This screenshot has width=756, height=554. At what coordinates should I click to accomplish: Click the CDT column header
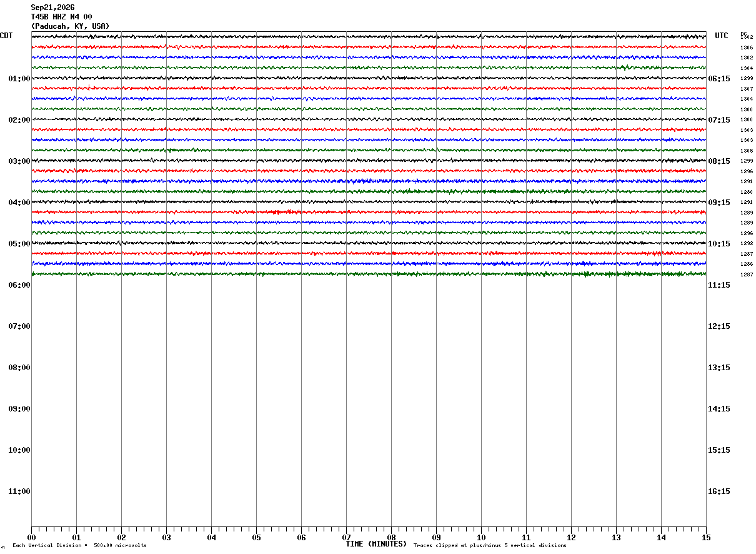tap(6, 36)
